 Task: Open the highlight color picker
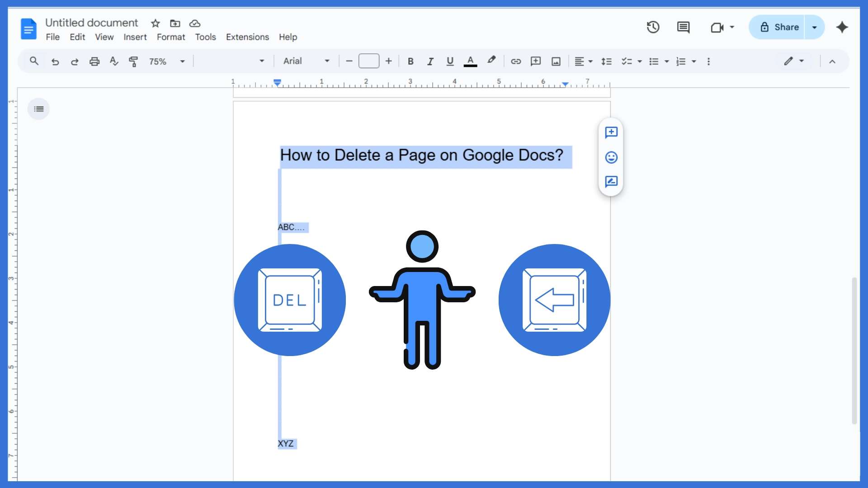coord(491,61)
